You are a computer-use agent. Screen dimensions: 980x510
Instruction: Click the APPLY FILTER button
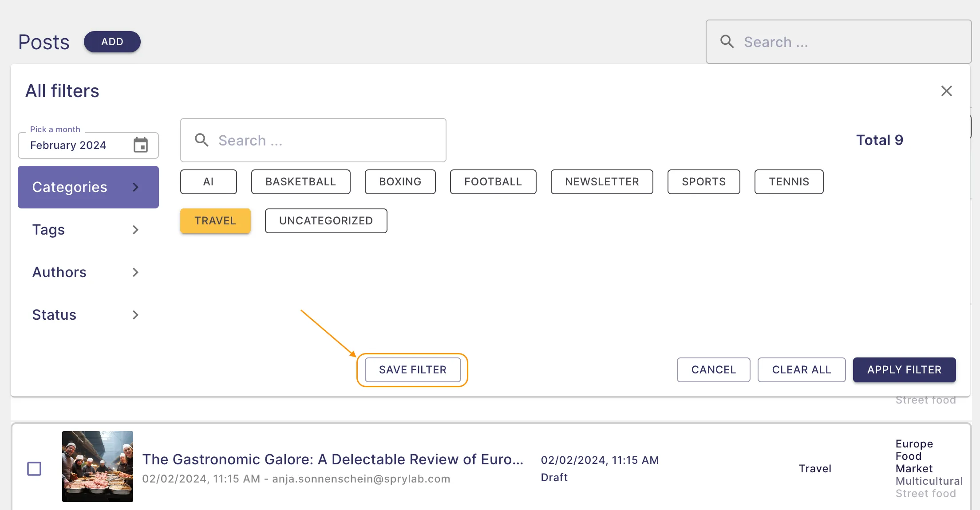tap(905, 370)
